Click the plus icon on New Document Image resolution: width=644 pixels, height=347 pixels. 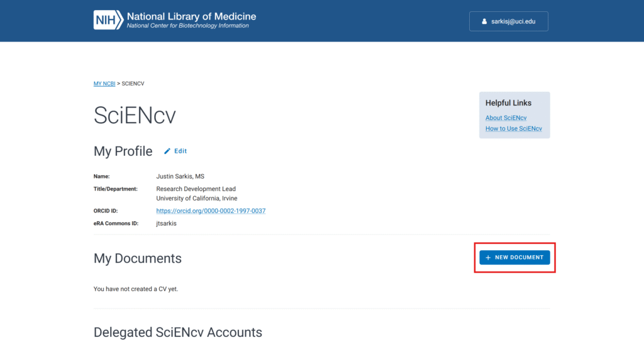pyautogui.click(x=488, y=258)
